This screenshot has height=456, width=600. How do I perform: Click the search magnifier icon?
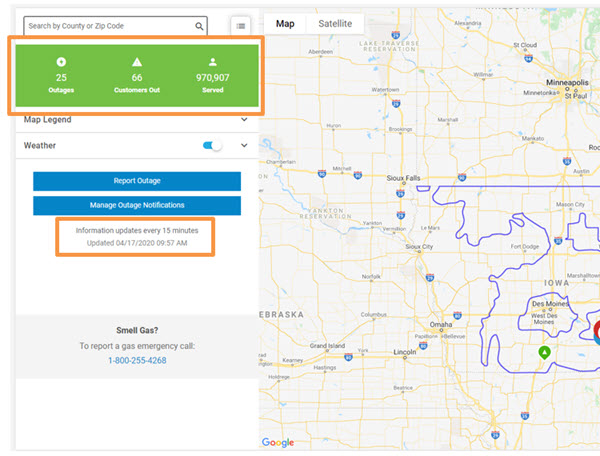199,26
